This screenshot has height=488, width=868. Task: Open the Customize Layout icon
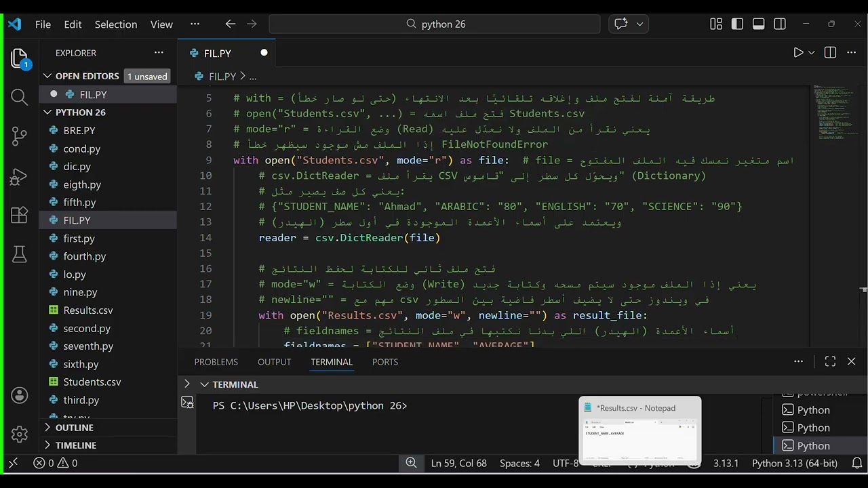coord(716,24)
